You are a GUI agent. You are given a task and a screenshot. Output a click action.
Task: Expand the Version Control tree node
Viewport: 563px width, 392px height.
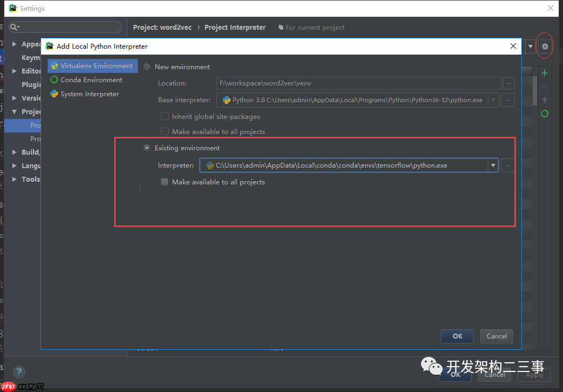click(x=15, y=98)
